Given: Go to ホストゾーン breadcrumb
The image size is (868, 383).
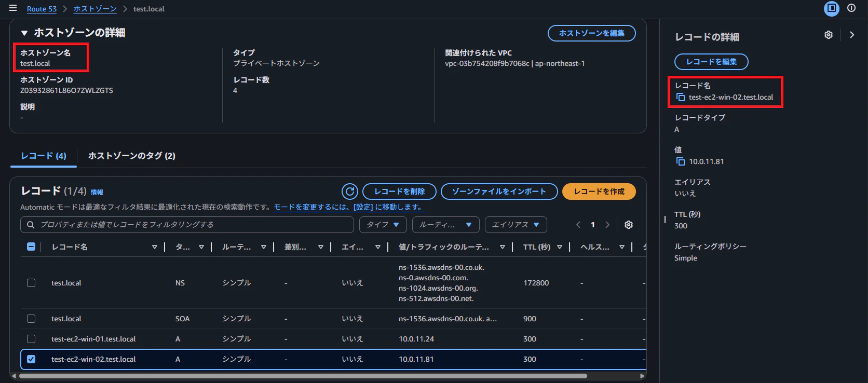Looking at the screenshot, I should 95,9.
